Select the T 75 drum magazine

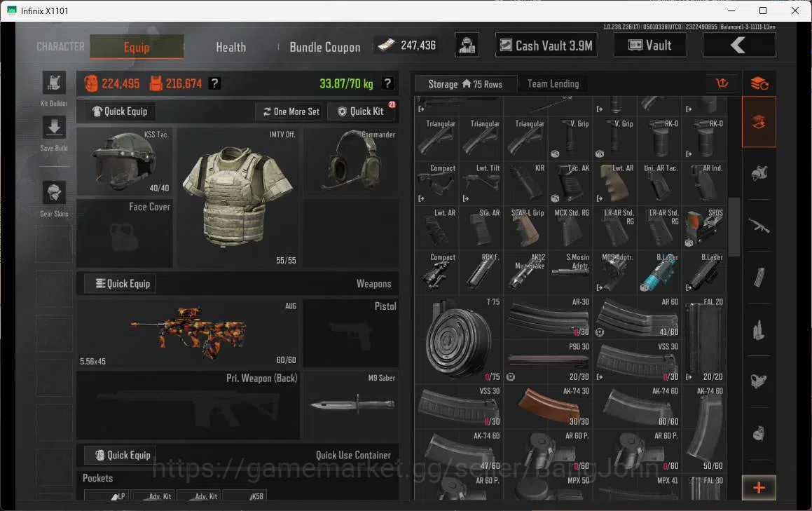[x=458, y=339]
